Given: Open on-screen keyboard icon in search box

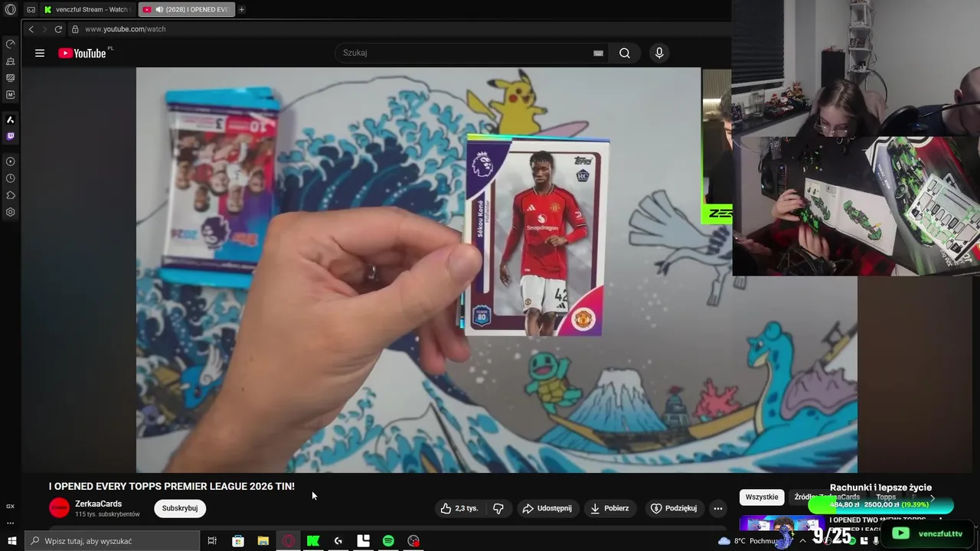Looking at the screenshot, I should pyautogui.click(x=598, y=53).
